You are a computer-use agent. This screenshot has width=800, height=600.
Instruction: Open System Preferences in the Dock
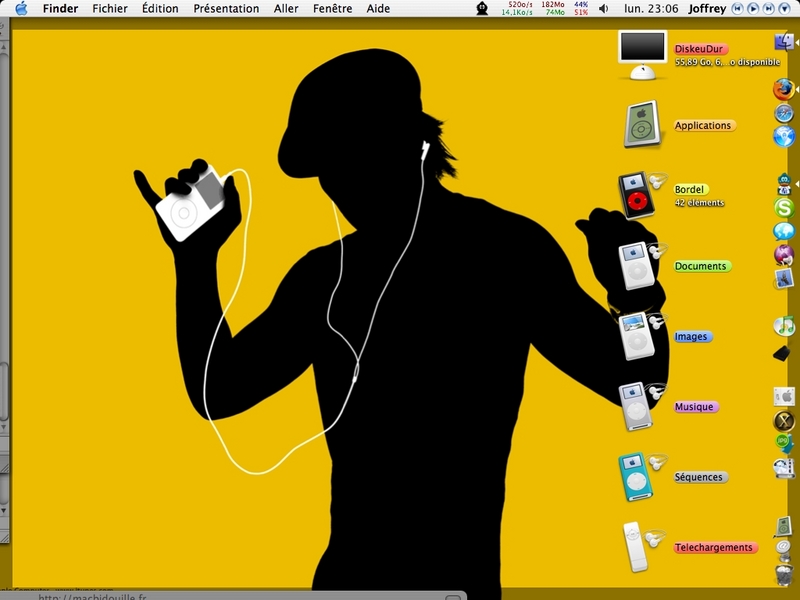[784, 396]
